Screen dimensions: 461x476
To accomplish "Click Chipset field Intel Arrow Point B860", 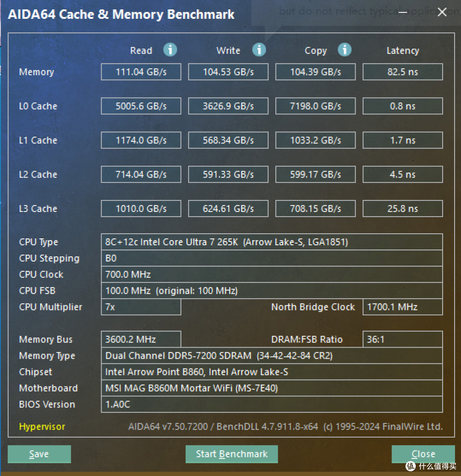I will pos(272,372).
